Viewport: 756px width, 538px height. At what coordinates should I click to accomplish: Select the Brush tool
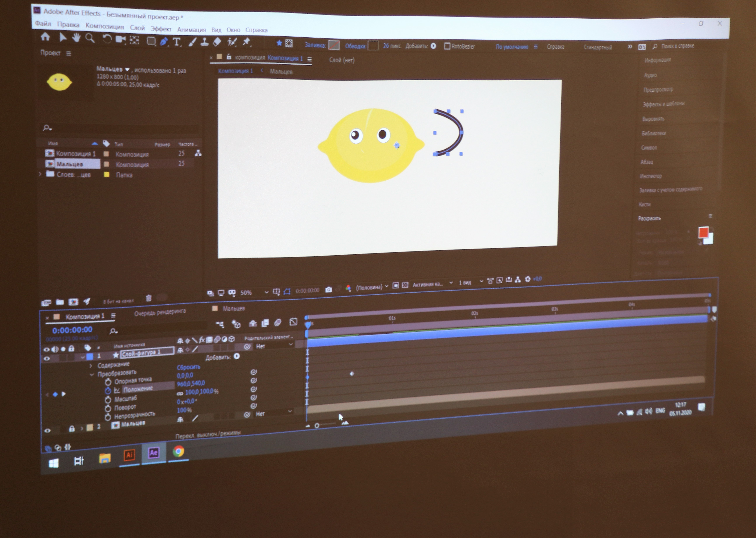pos(193,42)
